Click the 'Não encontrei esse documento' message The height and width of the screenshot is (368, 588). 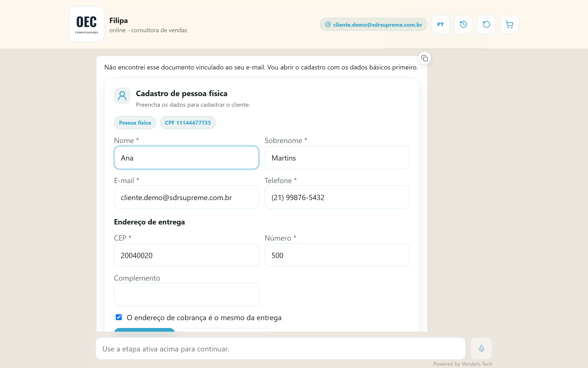tap(261, 67)
